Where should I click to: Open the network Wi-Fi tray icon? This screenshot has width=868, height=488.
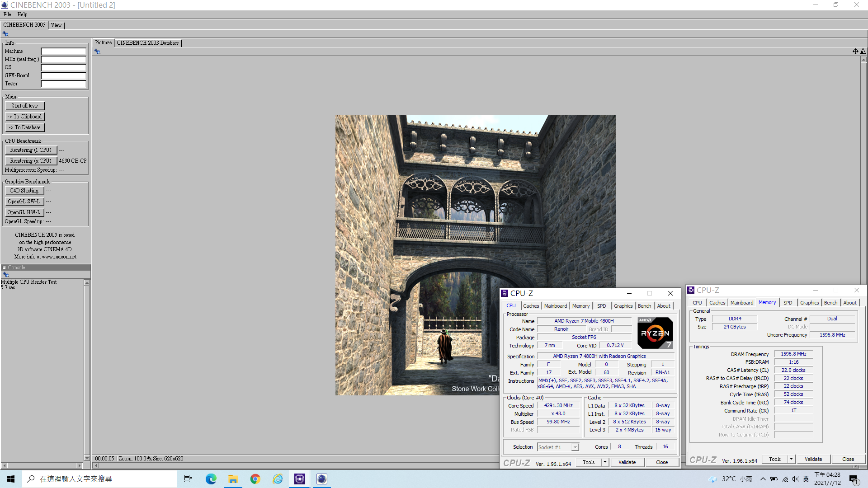[785, 479]
